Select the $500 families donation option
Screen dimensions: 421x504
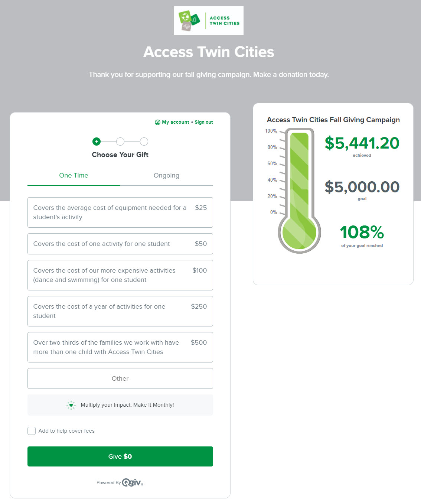[120, 347]
